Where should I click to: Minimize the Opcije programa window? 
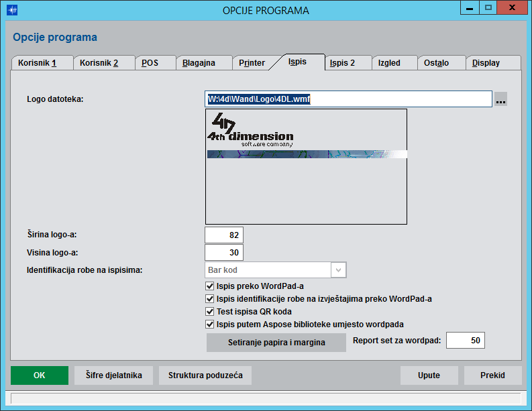coord(470,8)
